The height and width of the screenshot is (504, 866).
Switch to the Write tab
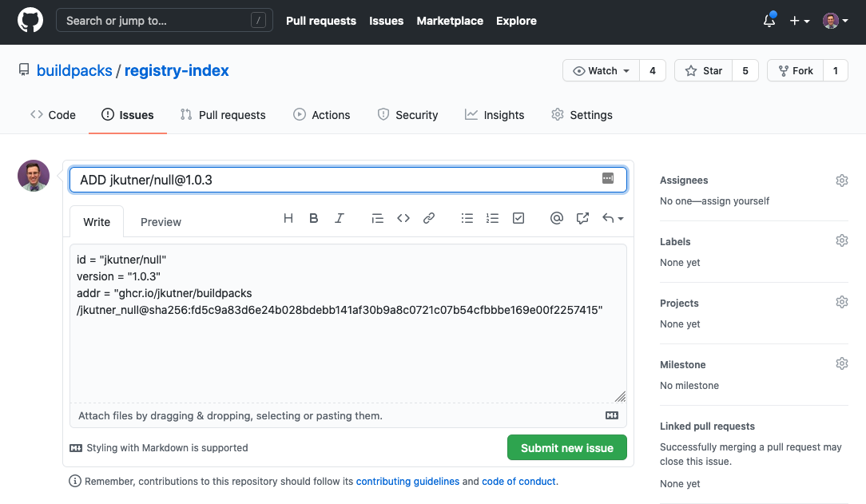97,222
